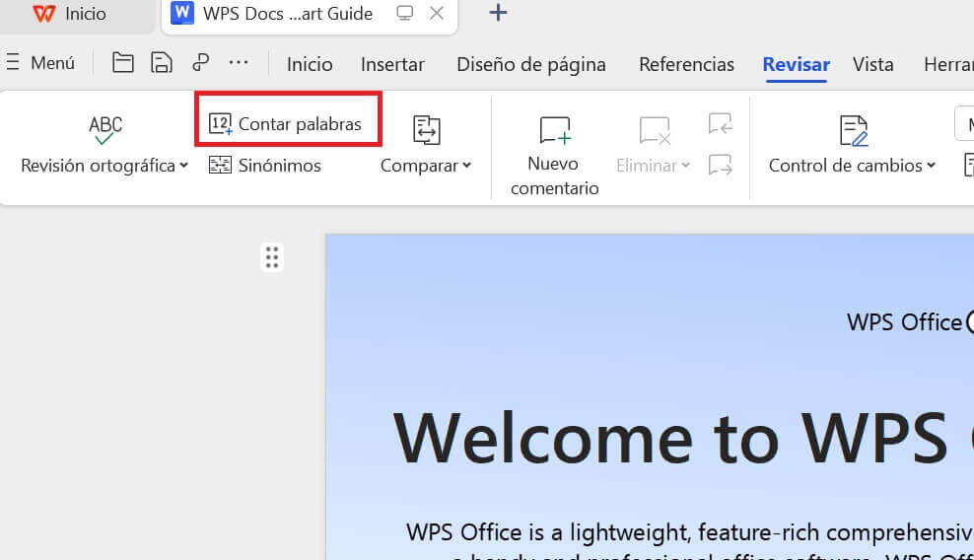Screen dimensions: 974x560
Task: Select the Revisar ribbon tab
Action: (796, 65)
